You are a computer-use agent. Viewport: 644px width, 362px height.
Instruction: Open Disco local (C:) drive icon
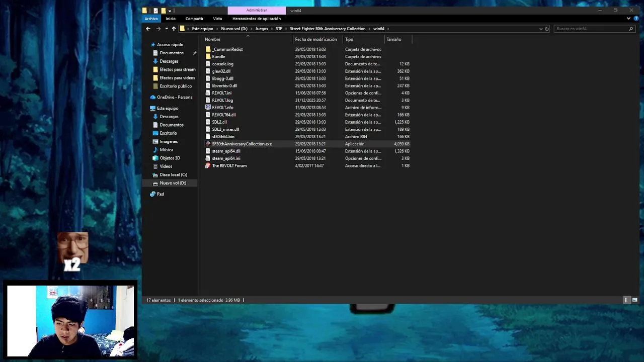pyautogui.click(x=155, y=174)
